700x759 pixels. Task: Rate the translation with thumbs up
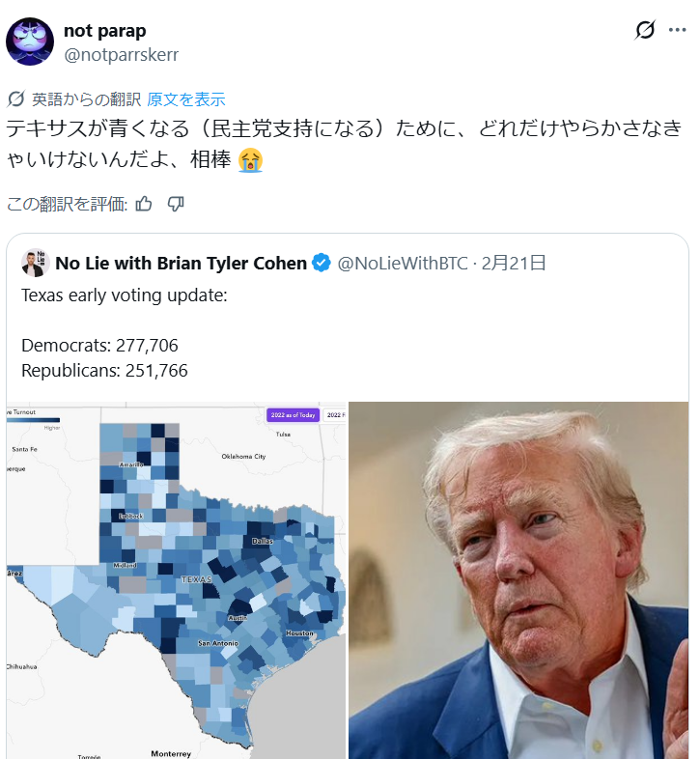click(x=144, y=204)
